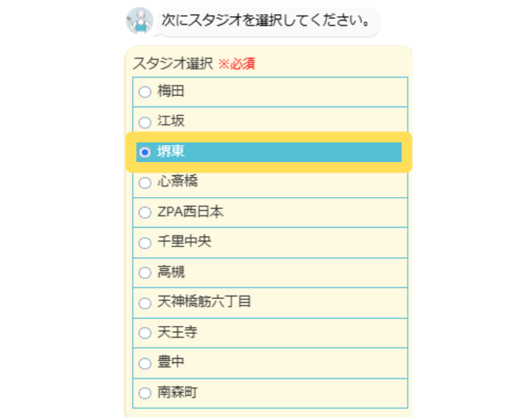Pick the 天王寺 radio button

pyautogui.click(x=145, y=333)
